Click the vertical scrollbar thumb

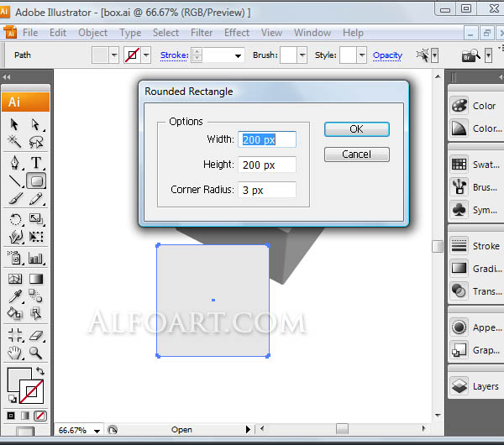point(438,247)
